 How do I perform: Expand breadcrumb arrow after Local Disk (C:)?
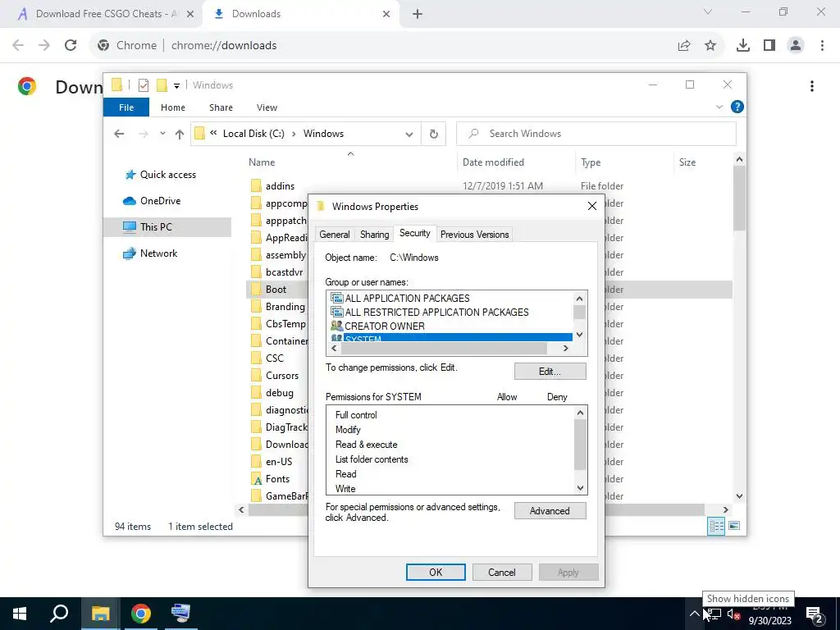294,134
